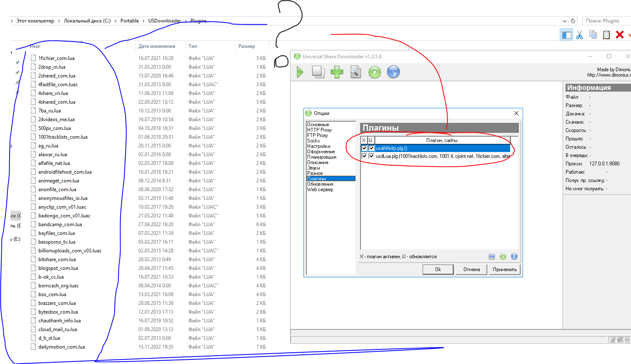Toggle X checkbox for usdLua.plg

(x=364, y=156)
